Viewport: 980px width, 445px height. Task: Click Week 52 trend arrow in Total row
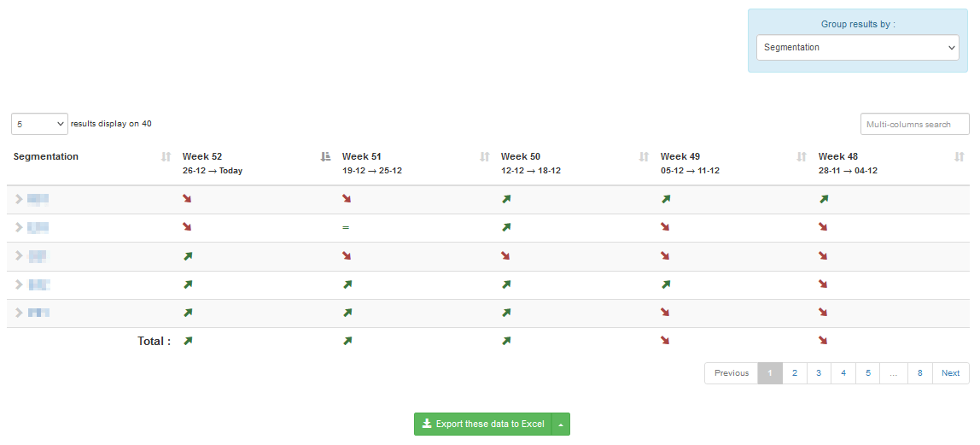click(x=188, y=341)
